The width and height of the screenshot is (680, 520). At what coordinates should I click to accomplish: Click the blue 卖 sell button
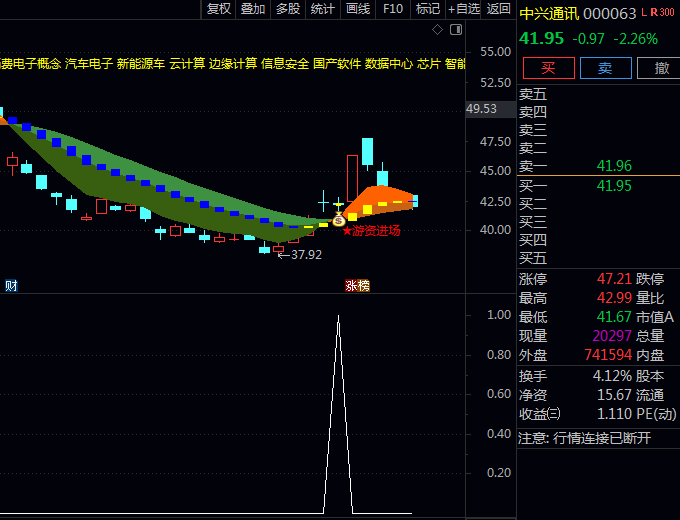coord(605,68)
